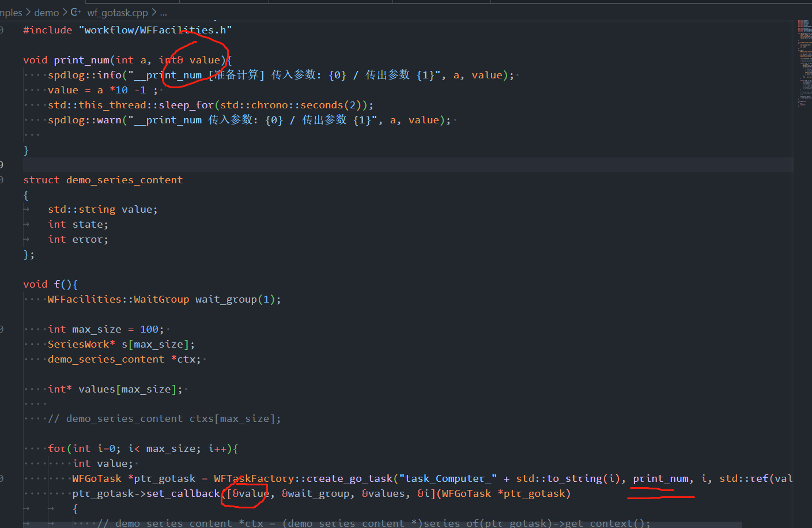Screen dimensions: 812x528
Task: Click the red-underlined print_num argument
Action: 660,478
